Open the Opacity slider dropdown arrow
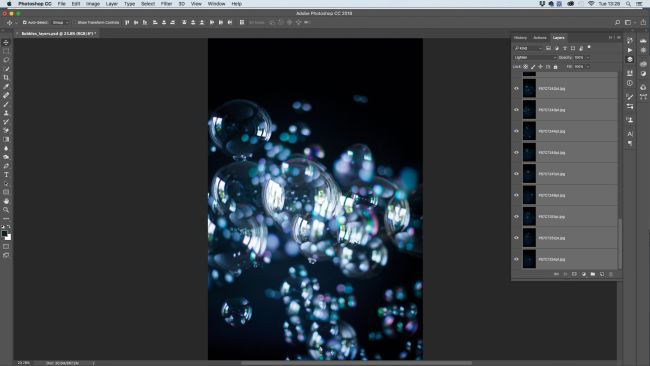650x366 pixels. (x=588, y=57)
